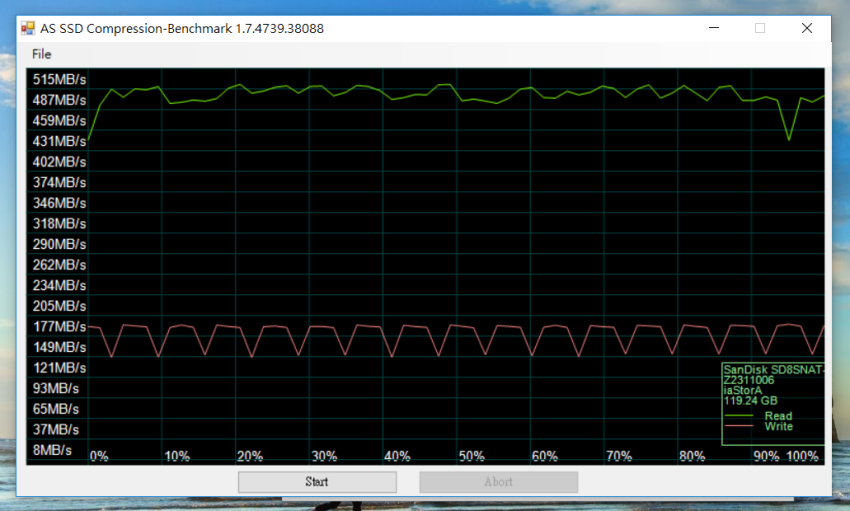850x511 pixels.
Task: Click the AS SSD app icon in title bar
Action: [x=28, y=28]
